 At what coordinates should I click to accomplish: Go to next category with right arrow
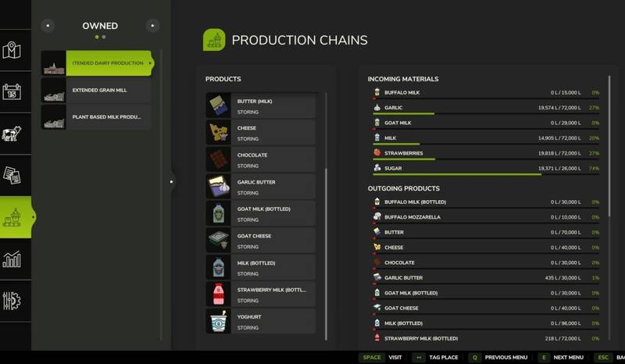[x=152, y=26]
